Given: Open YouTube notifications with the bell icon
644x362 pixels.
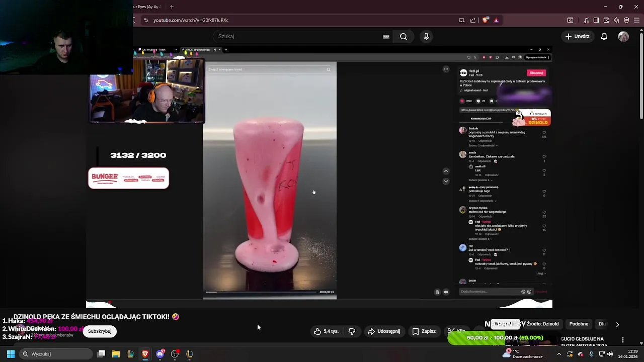Looking at the screenshot, I should click(604, 36).
